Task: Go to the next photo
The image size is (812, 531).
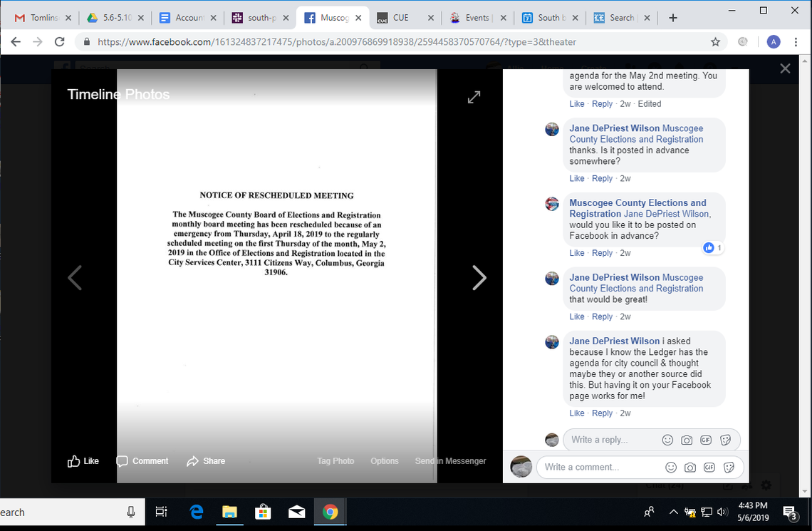Action: [479, 278]
